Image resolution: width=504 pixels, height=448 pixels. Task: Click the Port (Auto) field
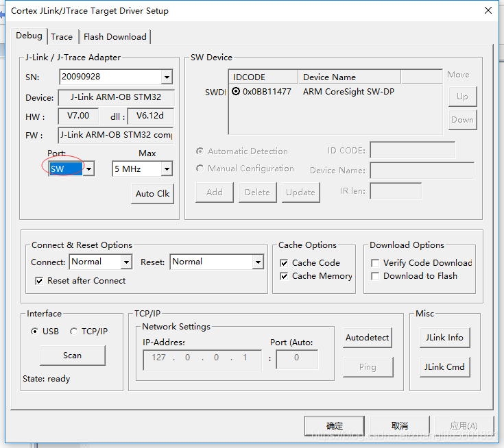click(x=297, y=360)
